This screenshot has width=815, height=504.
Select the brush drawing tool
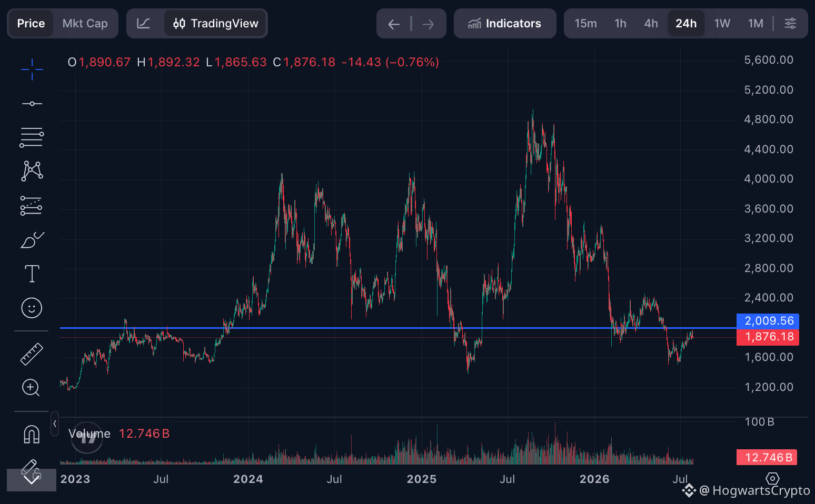[32, 240]
